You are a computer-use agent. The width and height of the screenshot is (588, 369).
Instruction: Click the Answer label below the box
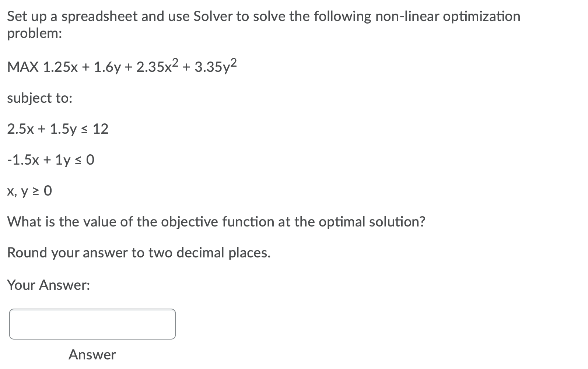coord(91,355)
